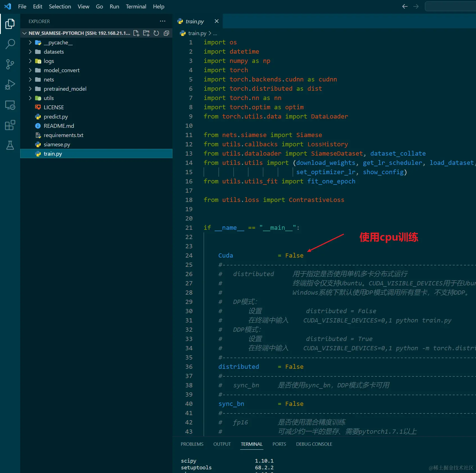
Task: Click the LICENSE file icon
Action: (x=38, y=107)
